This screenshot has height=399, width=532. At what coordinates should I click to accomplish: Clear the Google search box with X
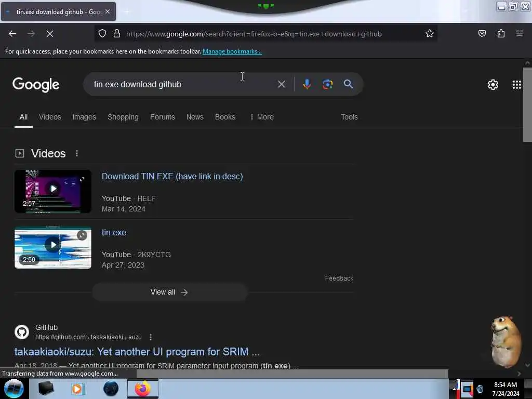point(281,84)
